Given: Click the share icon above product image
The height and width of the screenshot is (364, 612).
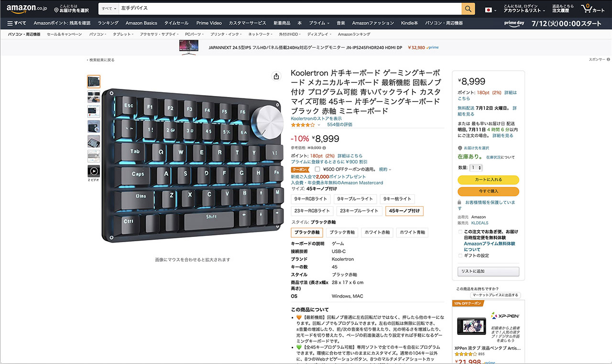Looking at the screenshot, I should [276, 76].
